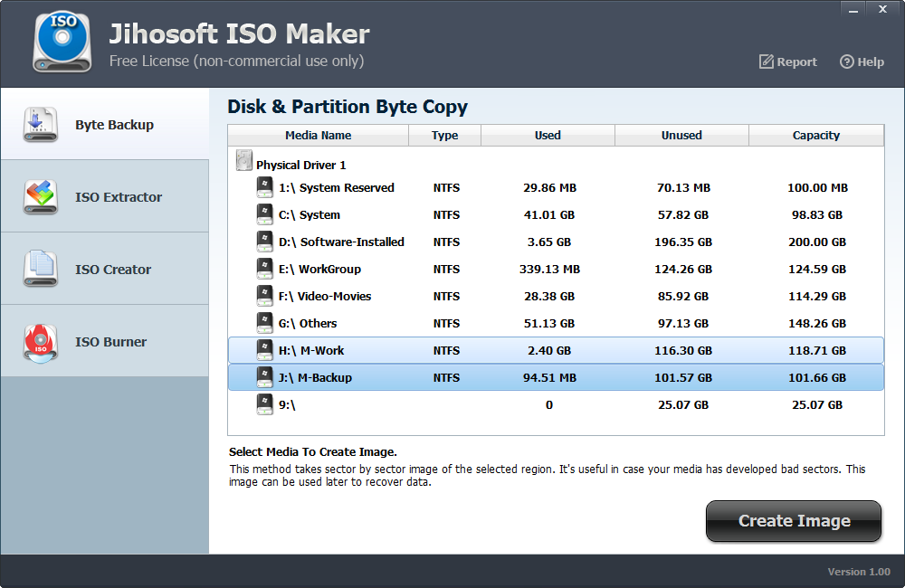Sort by the Type column header
Screen dimensions: 905x588
pos(445,135)
